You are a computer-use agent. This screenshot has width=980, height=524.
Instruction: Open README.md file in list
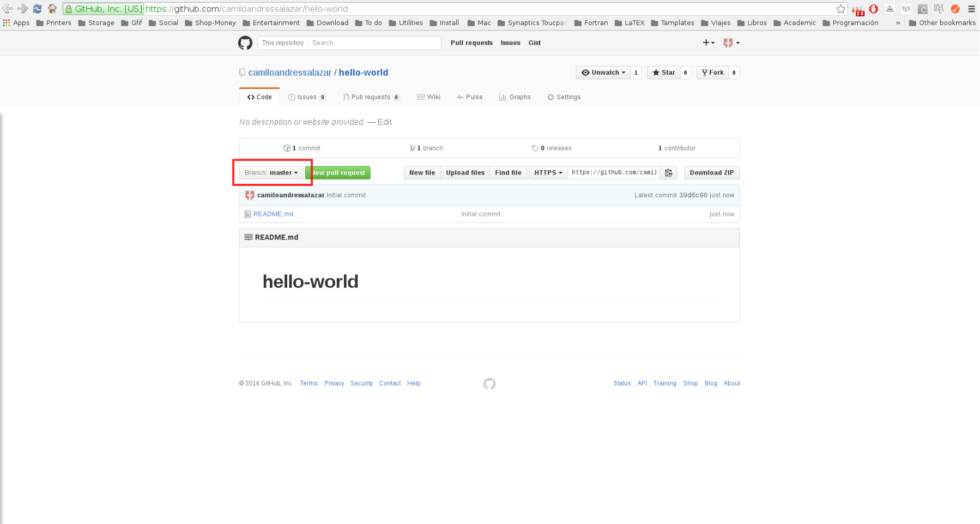pyautogui.click(x=273, y=214)
